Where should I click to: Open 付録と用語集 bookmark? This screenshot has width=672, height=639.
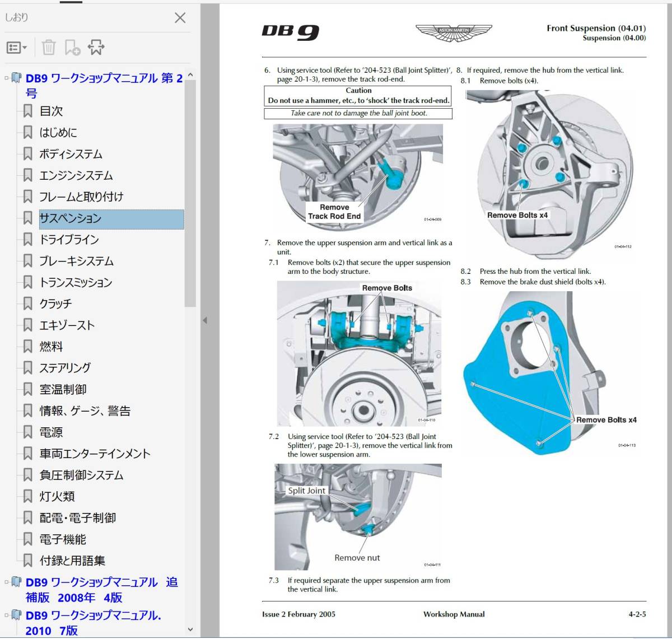72,561
